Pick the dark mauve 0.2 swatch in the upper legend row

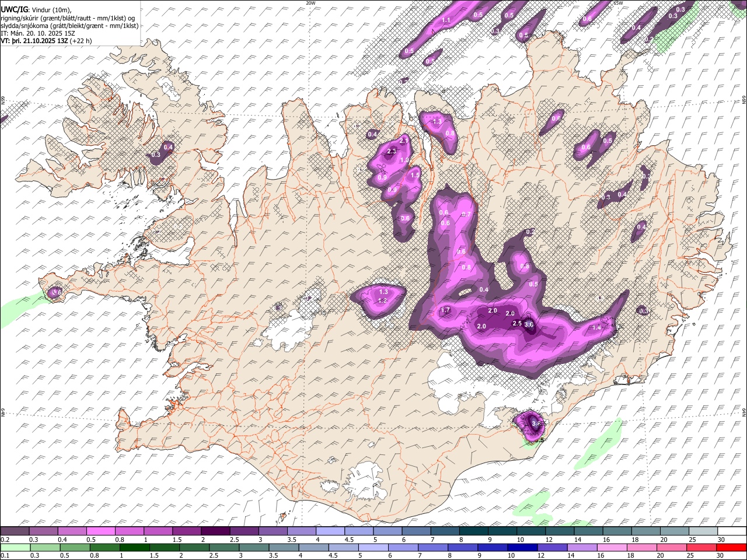point(15,531)
